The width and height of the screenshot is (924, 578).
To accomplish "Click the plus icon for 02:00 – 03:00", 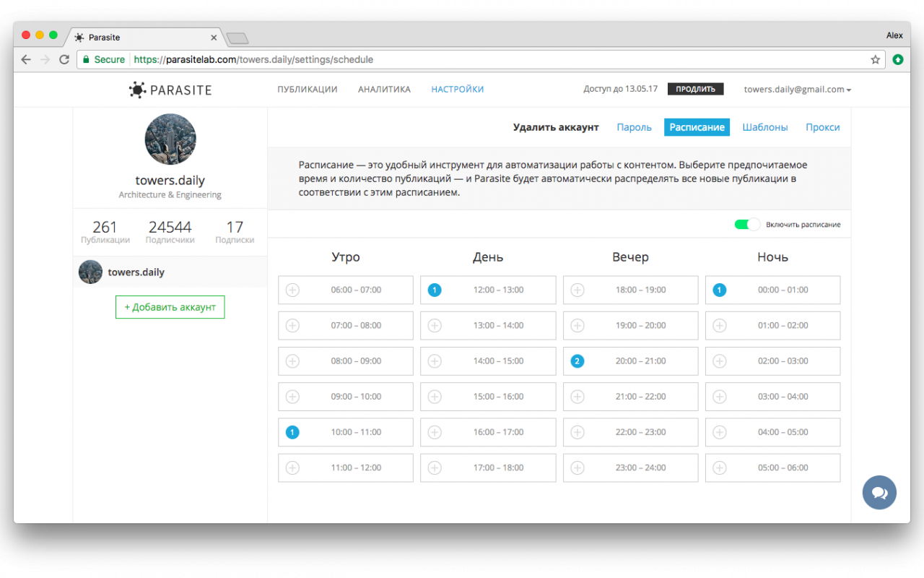I will pyautogui.click(x=720, y=361).
